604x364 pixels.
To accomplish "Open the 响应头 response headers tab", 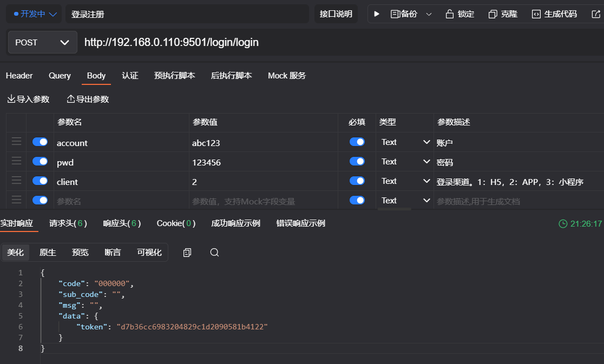I will pyautogui.click(x=122, y=223).
